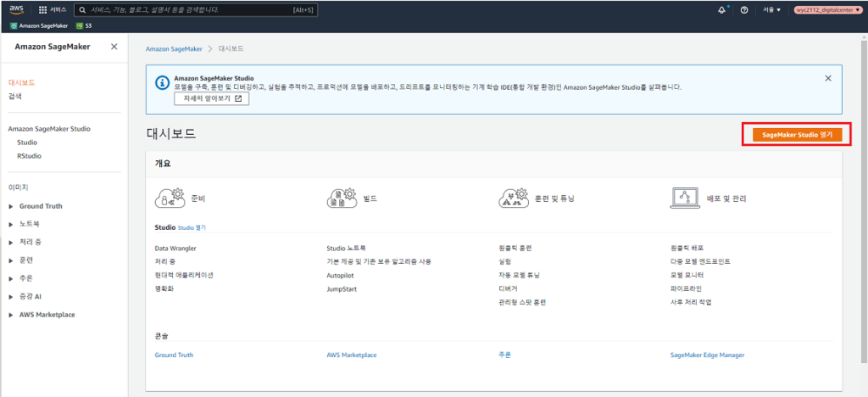Click the Autopilot entry

click(340, 275)
